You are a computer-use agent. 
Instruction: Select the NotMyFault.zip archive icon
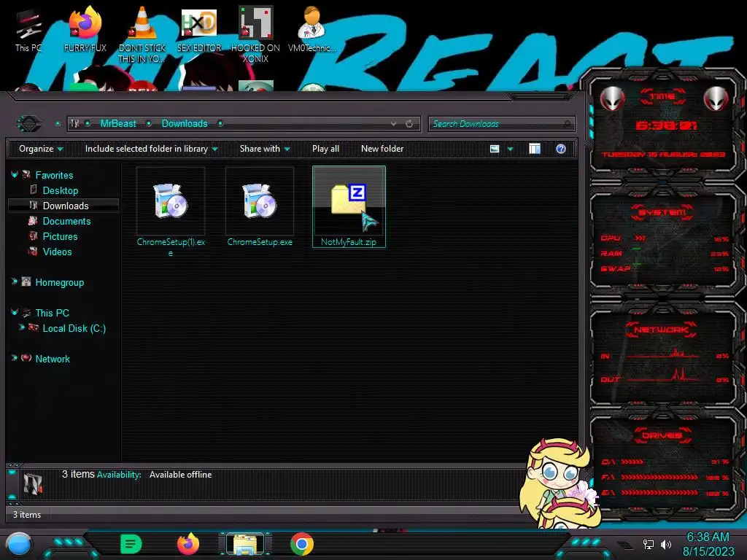(x=349, y=206)
